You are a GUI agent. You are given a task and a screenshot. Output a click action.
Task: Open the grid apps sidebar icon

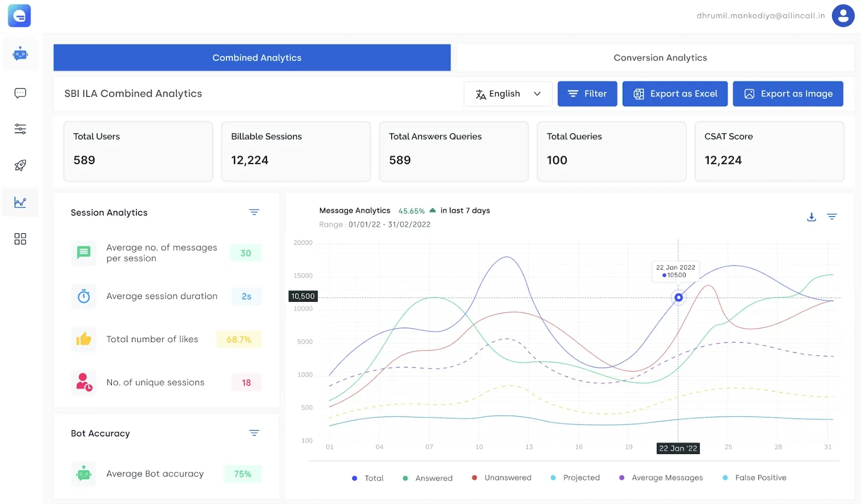coord(20,239)
